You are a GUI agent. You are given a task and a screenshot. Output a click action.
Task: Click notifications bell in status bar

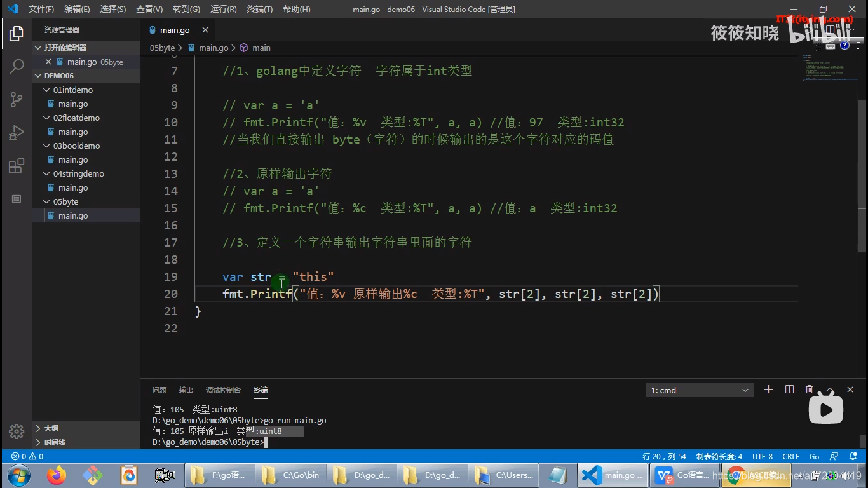(x=851, y=456)
